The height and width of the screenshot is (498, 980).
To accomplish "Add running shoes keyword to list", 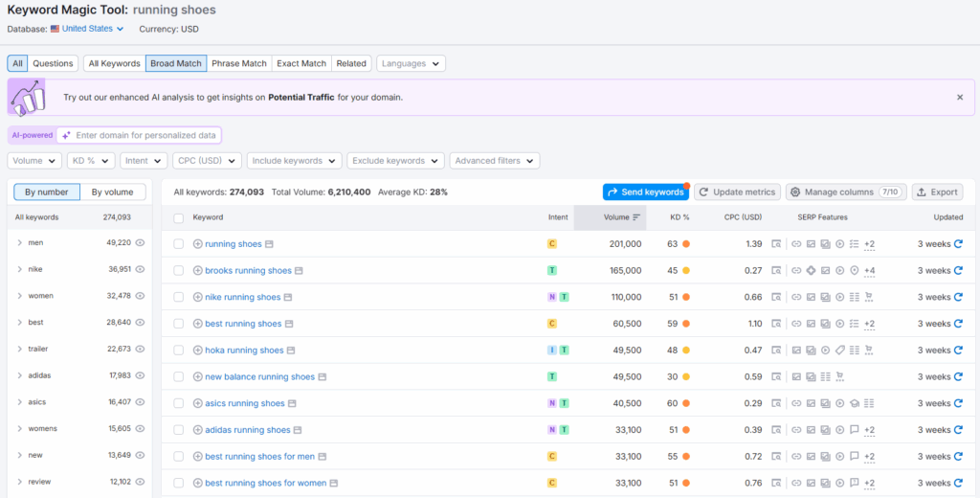I will [x=197, y=244].
